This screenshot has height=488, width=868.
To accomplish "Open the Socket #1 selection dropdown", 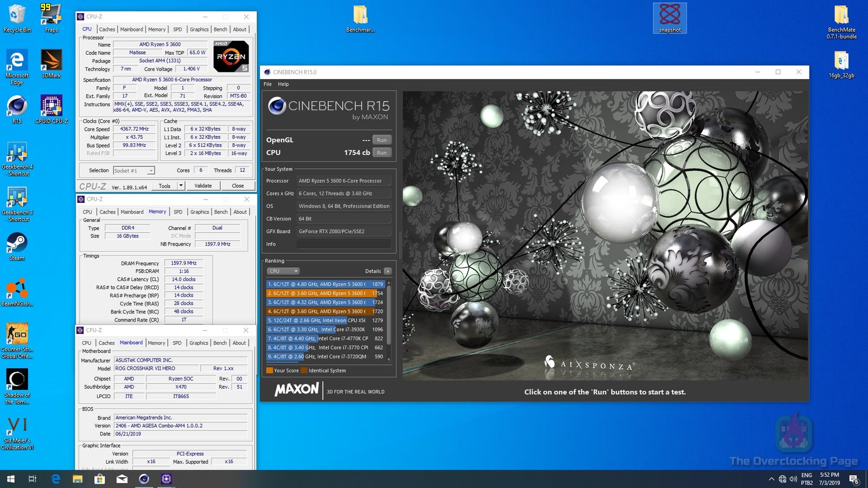I will pyautogui.click(x=133, y=170).
